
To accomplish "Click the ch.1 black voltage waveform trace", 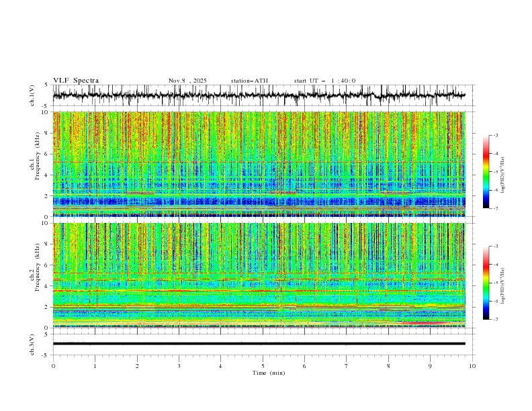I will point(259,95).
